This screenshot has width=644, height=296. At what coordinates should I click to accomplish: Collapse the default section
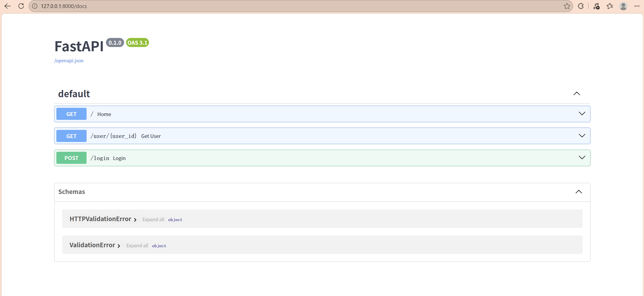coord(577,93)
